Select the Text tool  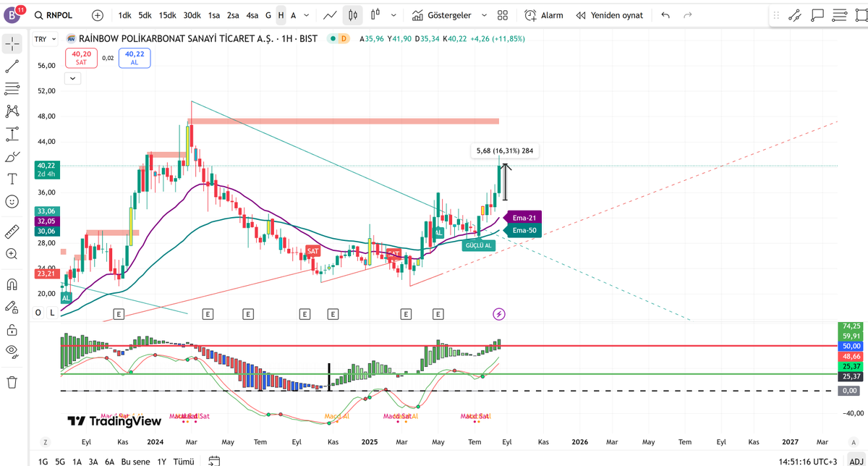click(12, 179)
